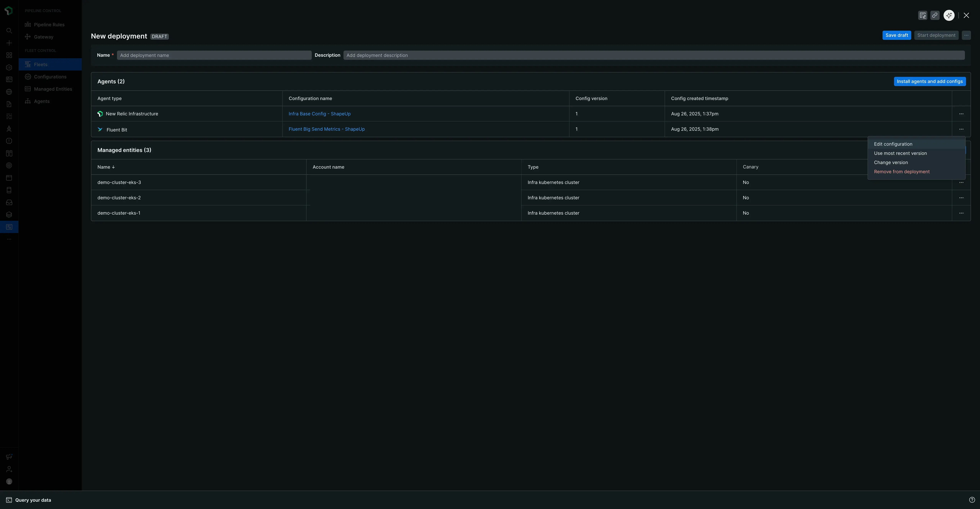Open the feedback notes icon in the top bar
980x509 pixels.
(x=923, y=15)
